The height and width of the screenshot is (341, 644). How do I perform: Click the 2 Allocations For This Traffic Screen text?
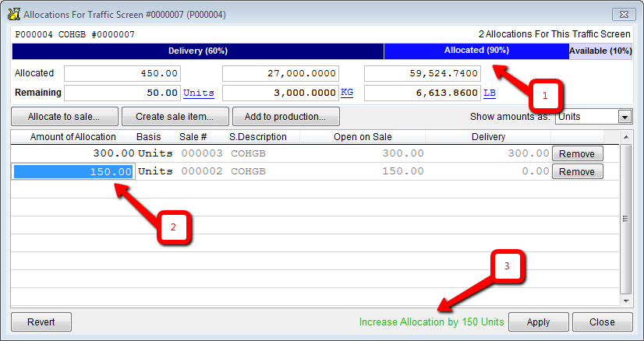(x=554, y=34)
